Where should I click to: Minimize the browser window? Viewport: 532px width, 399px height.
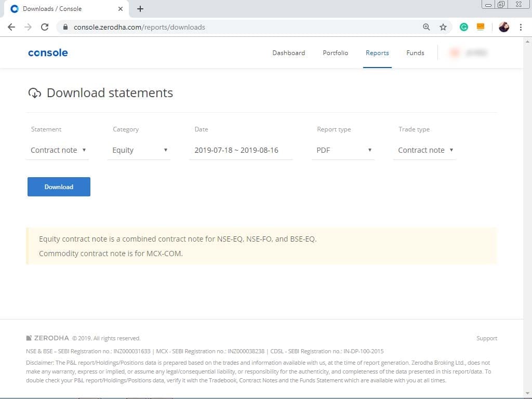point(488,5)
